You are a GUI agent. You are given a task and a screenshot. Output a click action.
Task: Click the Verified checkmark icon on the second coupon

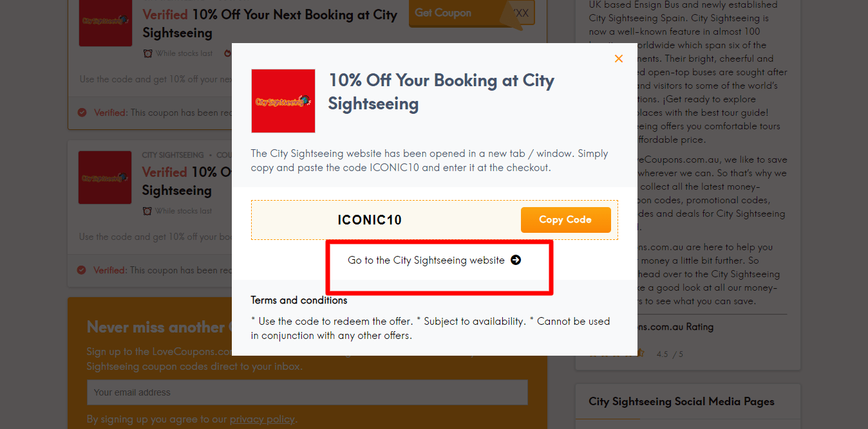pyautogui.click(x=82, y=270)
